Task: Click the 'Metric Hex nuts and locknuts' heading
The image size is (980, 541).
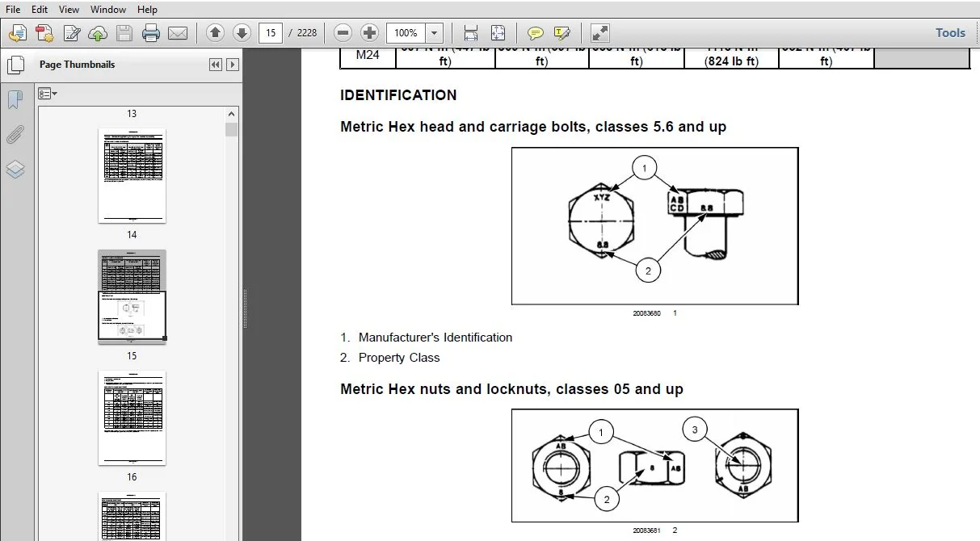Action: (511, 389)
